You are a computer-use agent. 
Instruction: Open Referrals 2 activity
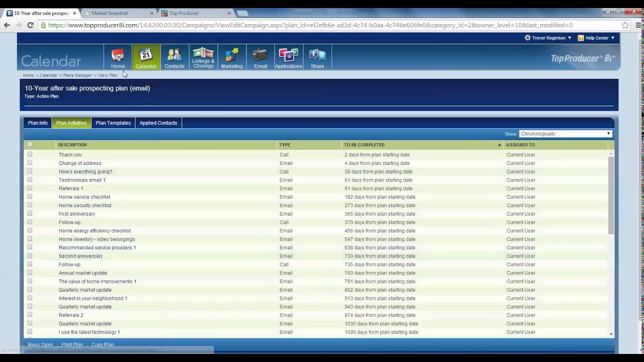pyautogui.click(x=71, y=315)
